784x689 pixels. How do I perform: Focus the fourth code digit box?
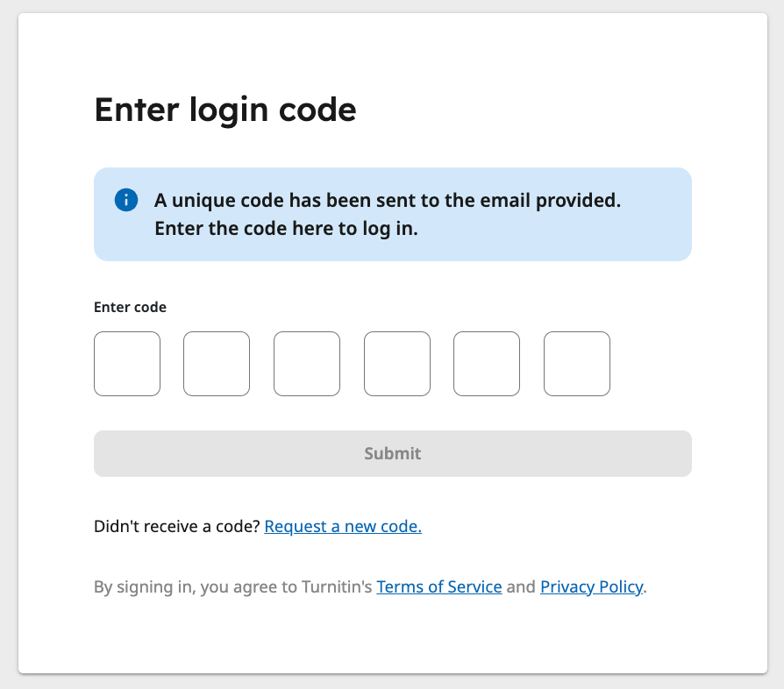click(397, 364)
